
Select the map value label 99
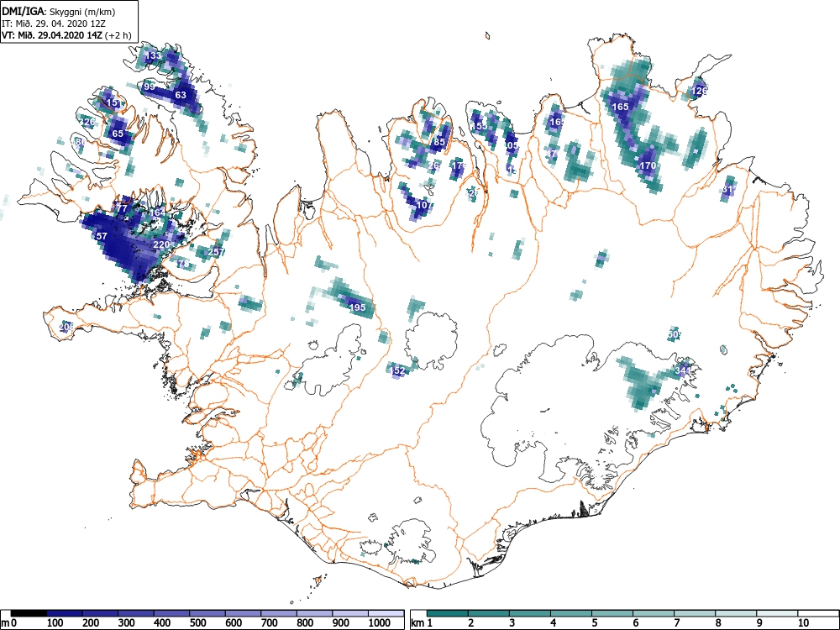[x=149, y=87]
